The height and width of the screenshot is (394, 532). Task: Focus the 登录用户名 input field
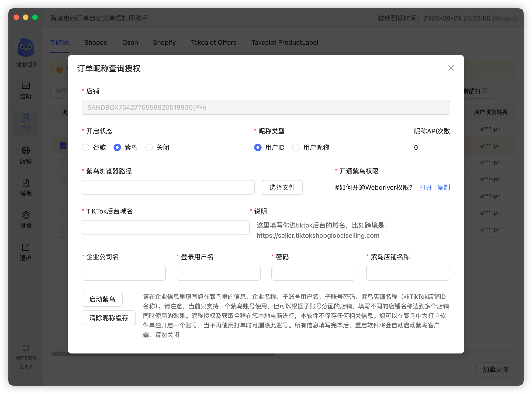pos(218,273)
